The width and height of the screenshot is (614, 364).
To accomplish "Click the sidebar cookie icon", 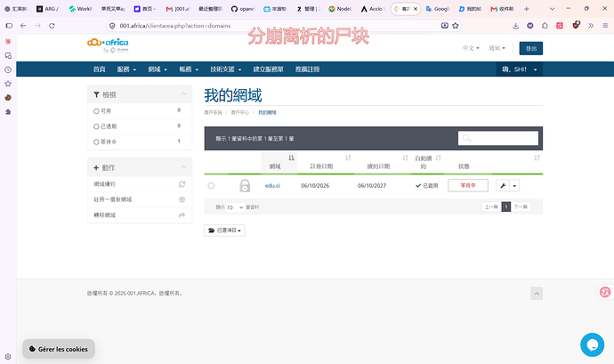I will [x=8, y=98].
